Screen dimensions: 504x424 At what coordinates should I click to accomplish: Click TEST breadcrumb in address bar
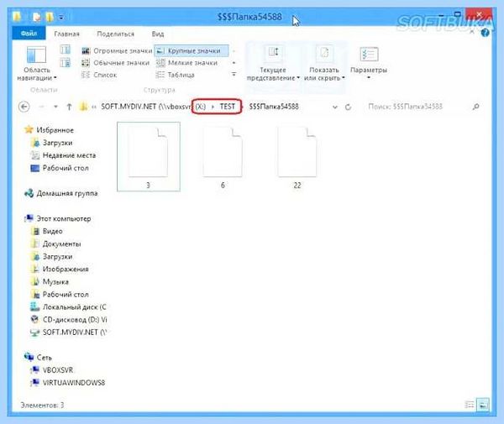[x=228, y=107]
